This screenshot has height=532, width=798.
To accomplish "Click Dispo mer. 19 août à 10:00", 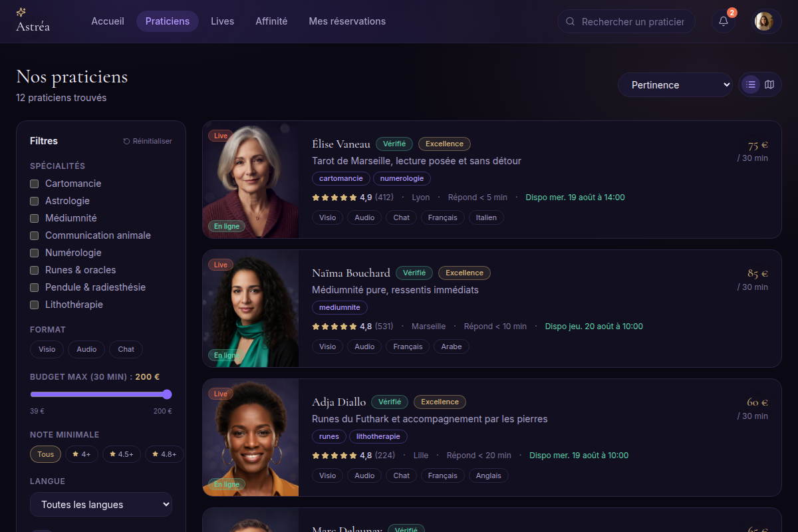I will [579, 456].
